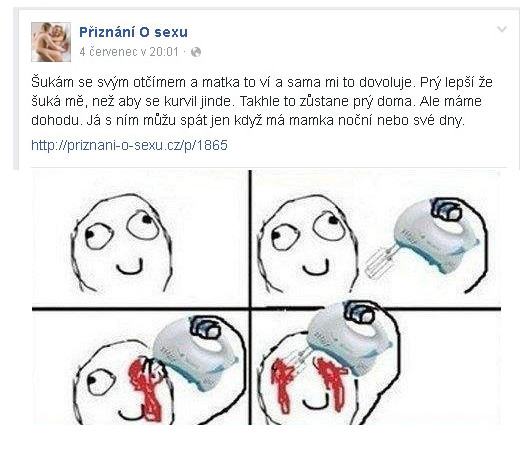Click the blue mixer button in top-right panel
This screenshot has height=449, width=527.
point(447,209)
